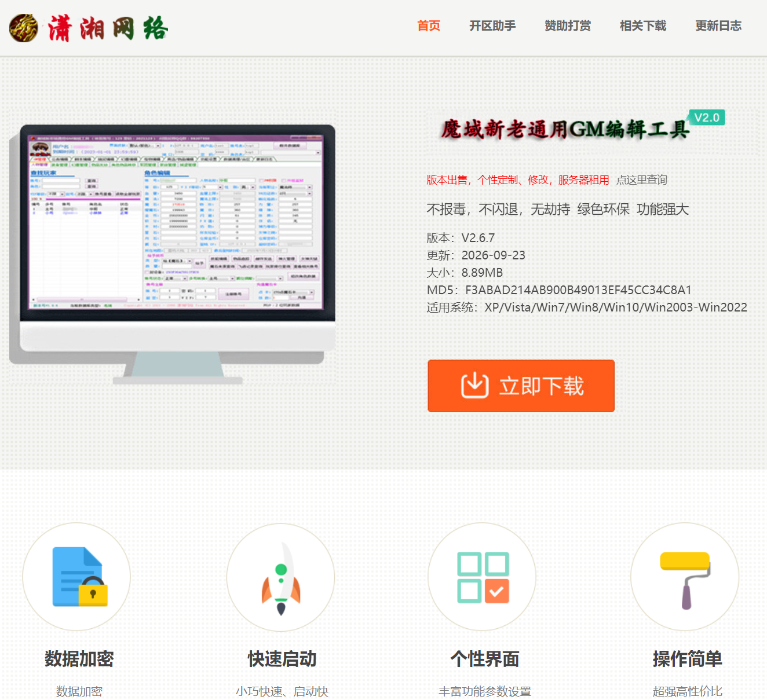Click the 快速启动 rocket icon
Image resolution: width=767 pixels, height=700 pixels.
click(x=281, y=578)
